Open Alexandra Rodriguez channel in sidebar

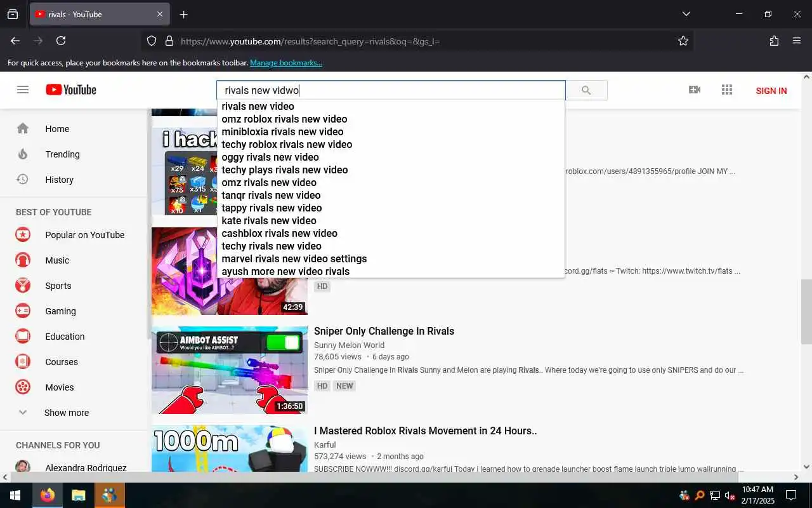coord(86,467)
